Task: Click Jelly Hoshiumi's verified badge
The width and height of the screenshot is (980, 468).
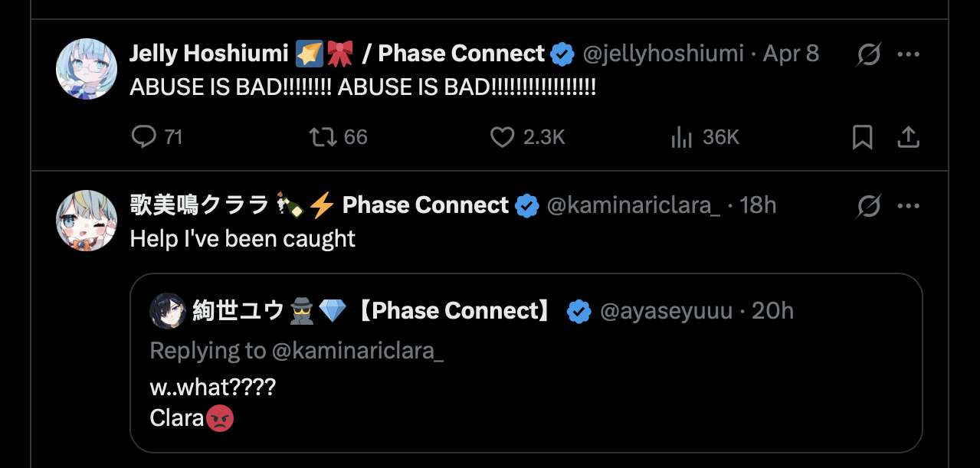Action: (563, 54)
